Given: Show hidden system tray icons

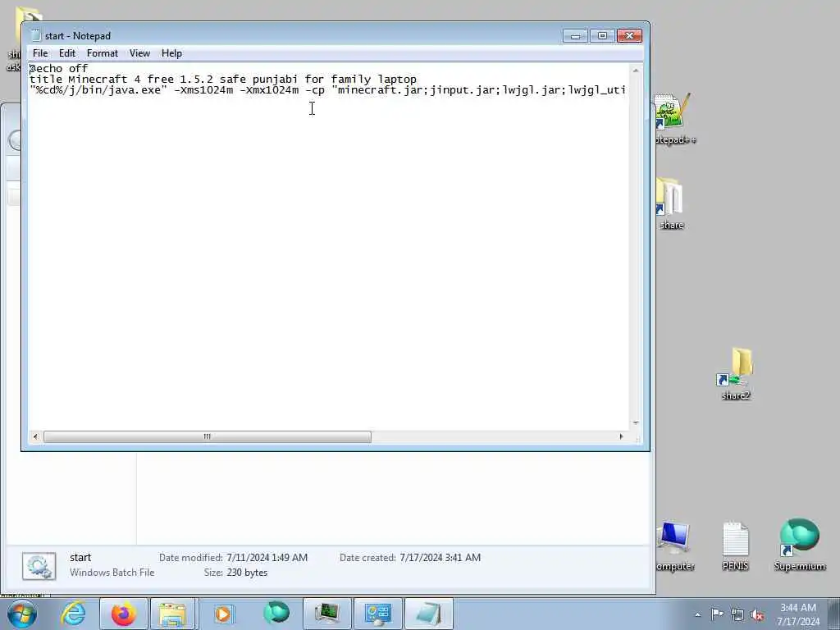Looking at the screenshot, I should 697,614.
